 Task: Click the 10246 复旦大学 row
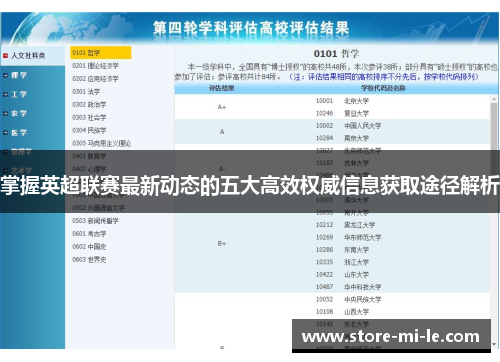click(x=342, y=113)
